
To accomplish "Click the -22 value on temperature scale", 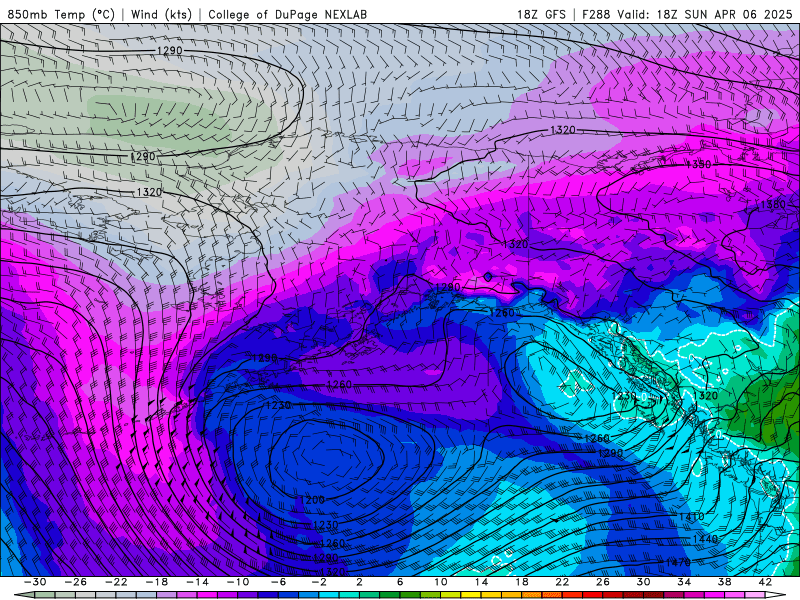I will point(116,582).
